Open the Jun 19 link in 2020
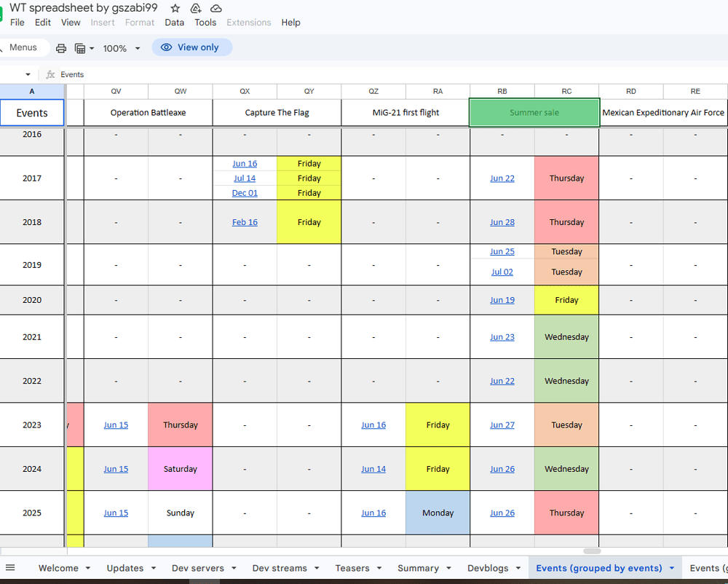 pos(502,300)
